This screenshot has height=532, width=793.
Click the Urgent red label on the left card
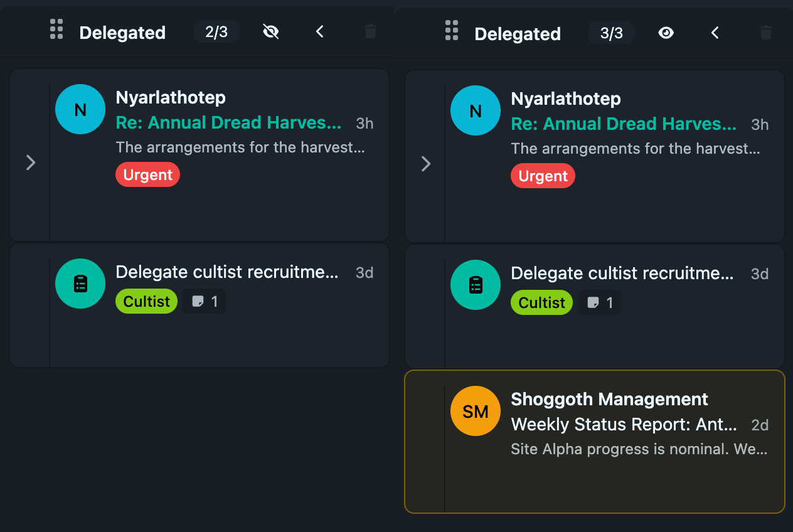tap(147, 174)
